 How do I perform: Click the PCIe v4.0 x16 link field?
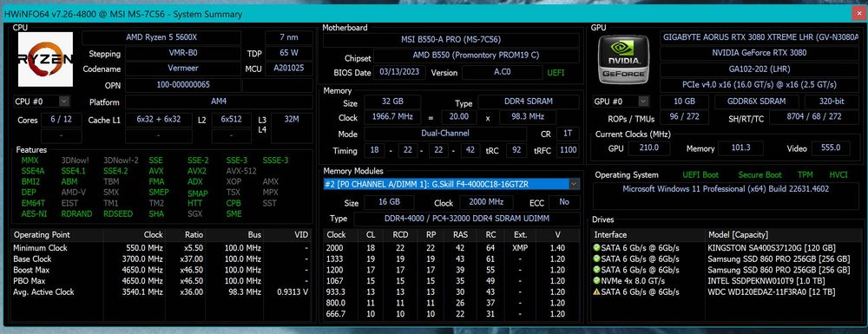point(759,85)
